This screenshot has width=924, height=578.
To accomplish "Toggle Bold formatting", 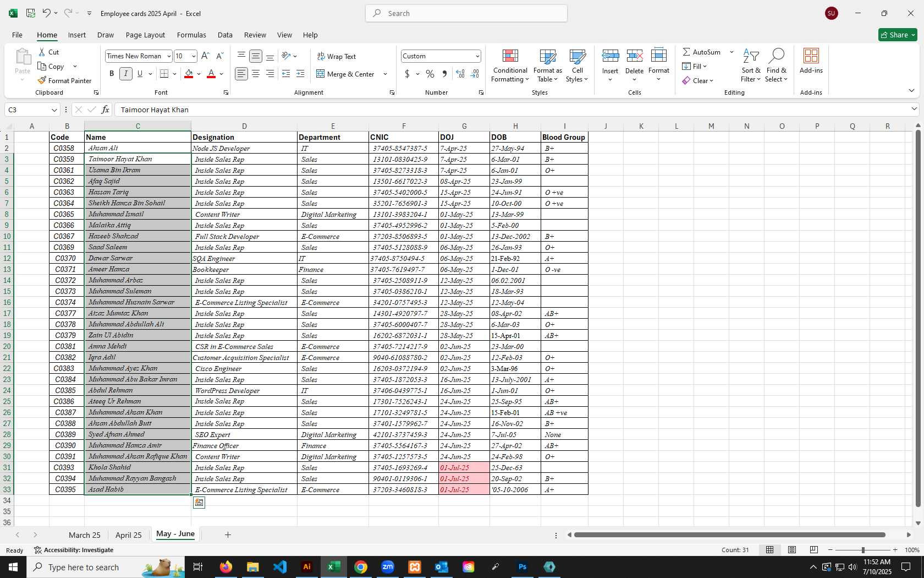I will [x=112, y=74].
